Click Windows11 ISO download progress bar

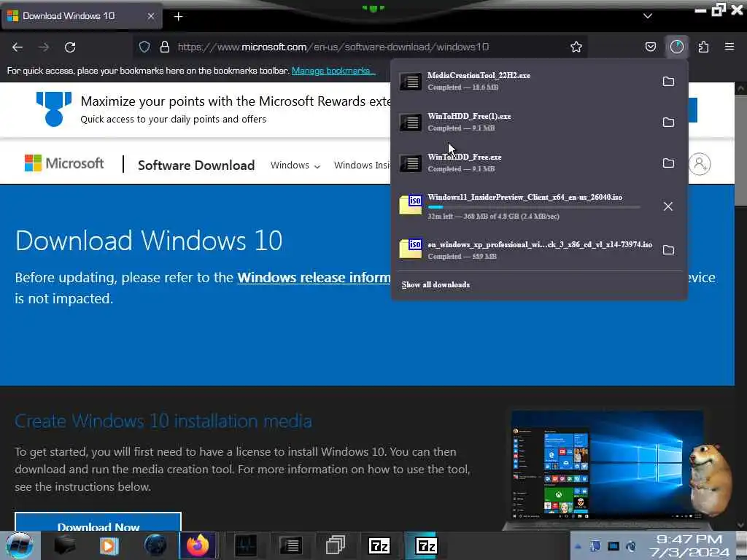pos(533,207)
